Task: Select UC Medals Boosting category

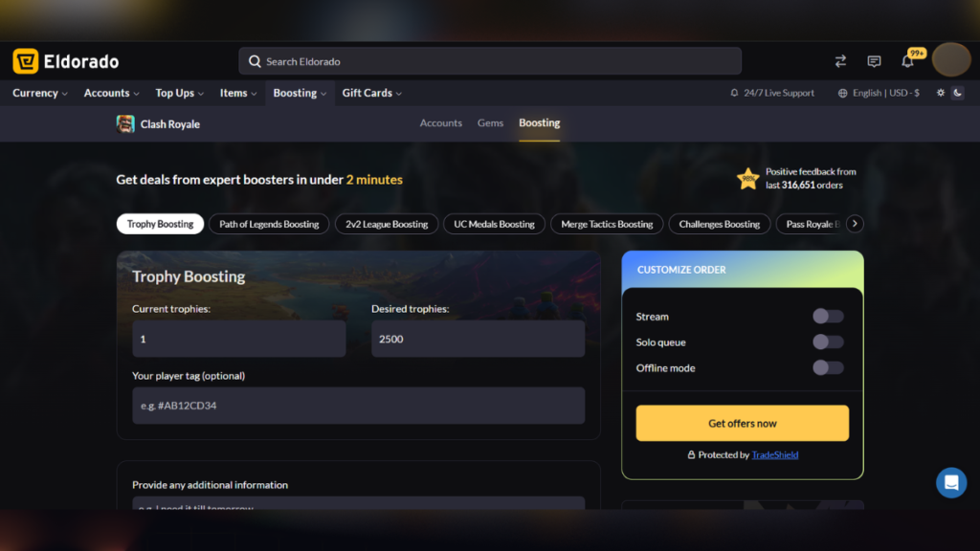Action: 494,224
